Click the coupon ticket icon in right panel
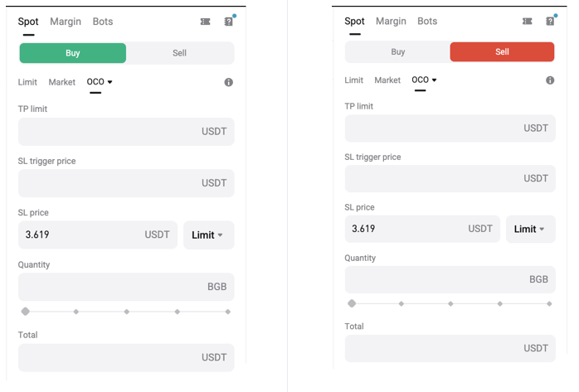Viewport: 579px width, 392px height. pos(527,22)
